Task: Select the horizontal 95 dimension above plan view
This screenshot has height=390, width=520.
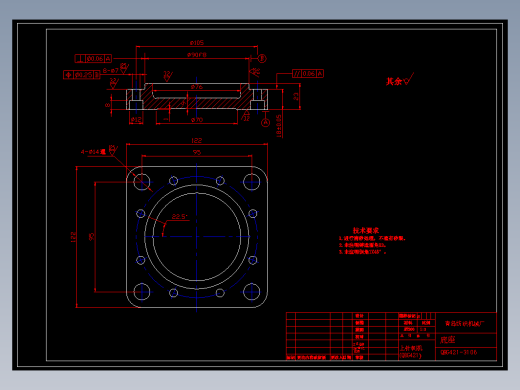Action: [197, 152]
